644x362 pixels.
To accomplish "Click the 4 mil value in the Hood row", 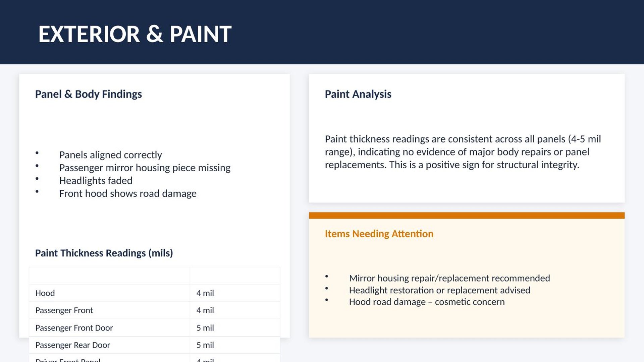I will (x=205, y=293).
